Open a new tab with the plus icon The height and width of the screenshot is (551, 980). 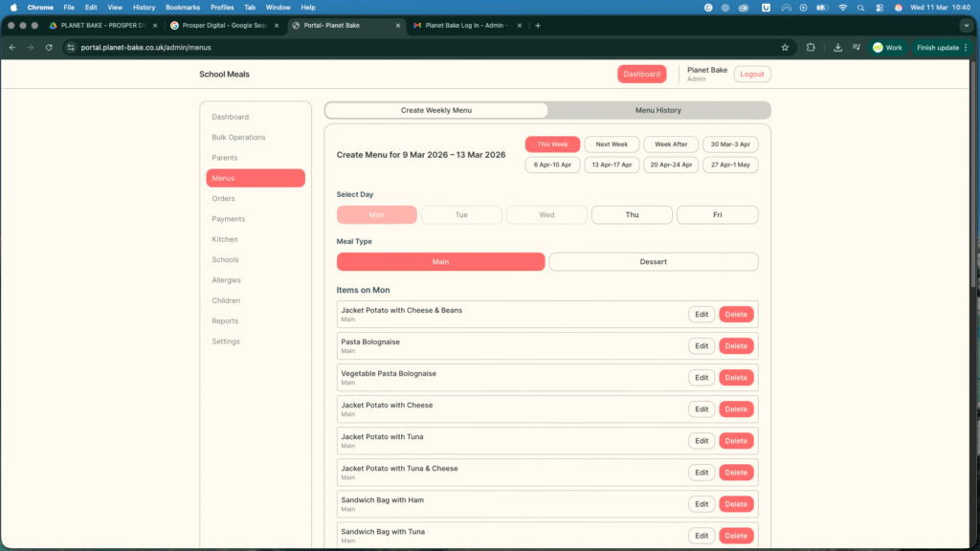pos(538,26)
